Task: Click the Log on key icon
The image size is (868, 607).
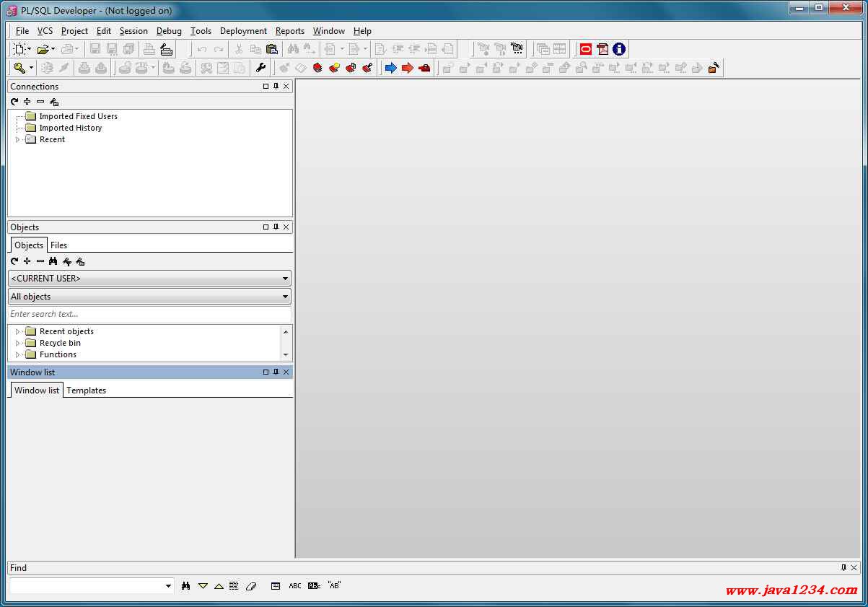Action: tap(19, 68)
